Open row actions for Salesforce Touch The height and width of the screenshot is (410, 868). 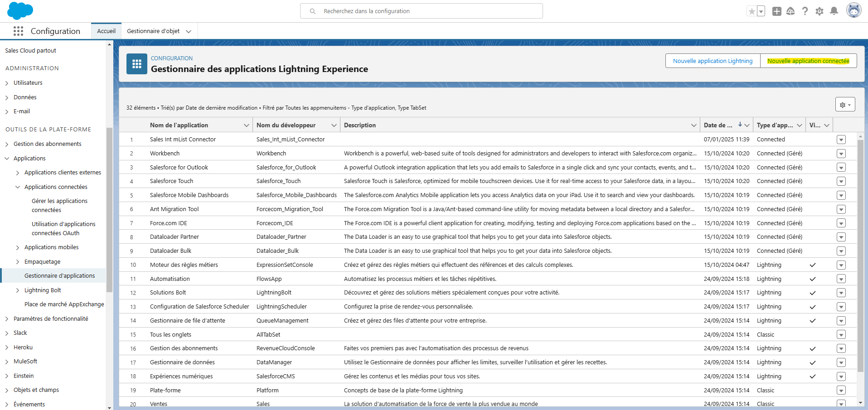pos(841,181)
